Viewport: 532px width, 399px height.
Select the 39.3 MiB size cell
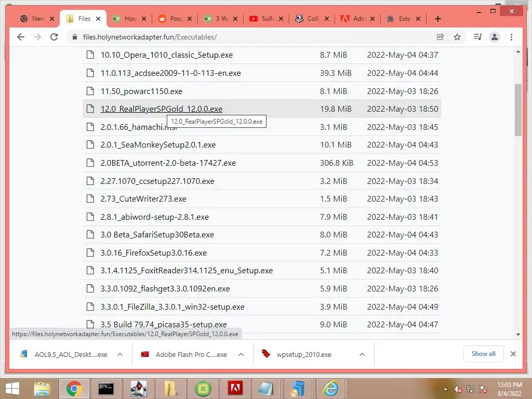click(x=336, y=73)
